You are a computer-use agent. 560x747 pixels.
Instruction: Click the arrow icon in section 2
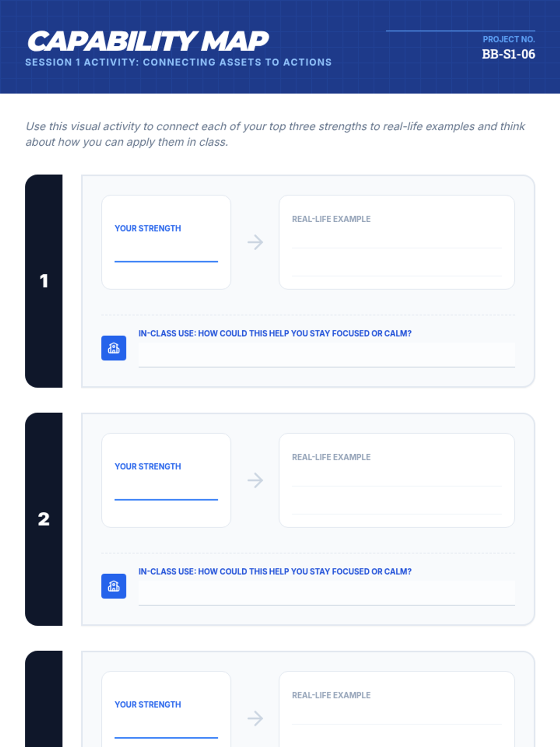255,480
